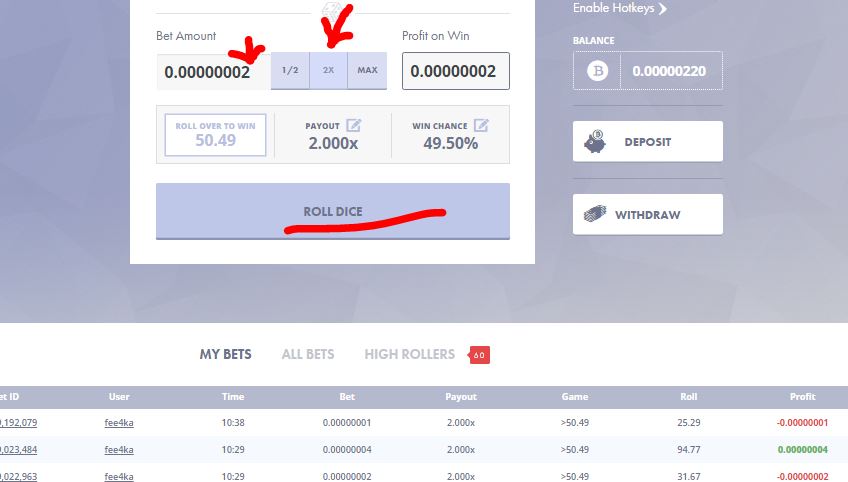Click the piggy bank deposit icon

pyautogui.click(x=595, y=142)
